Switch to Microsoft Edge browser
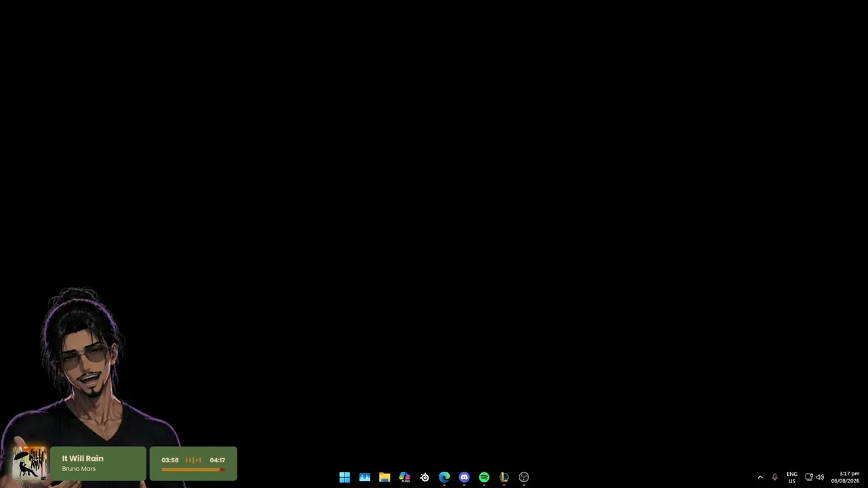 coord(444,477)
